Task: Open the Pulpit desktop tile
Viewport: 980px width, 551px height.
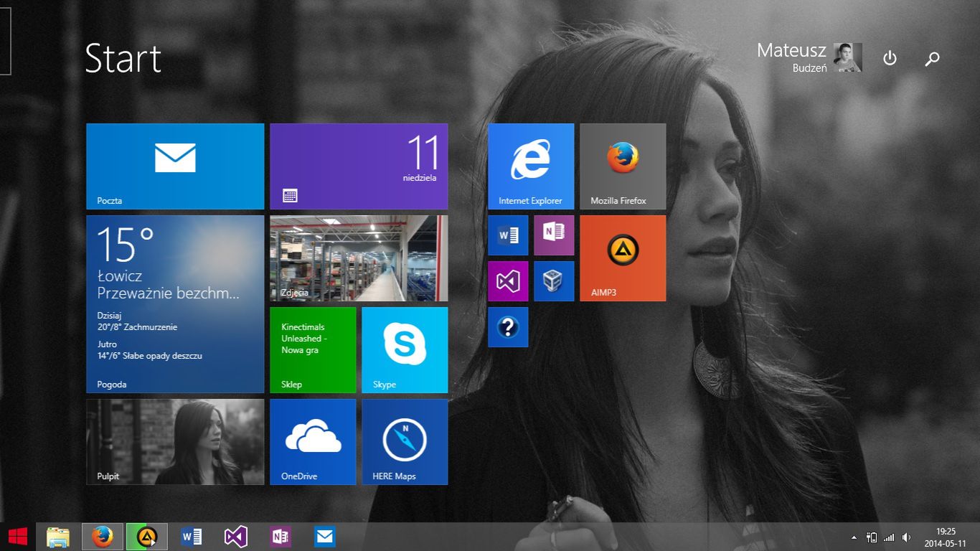Action: tap(175, 441)
